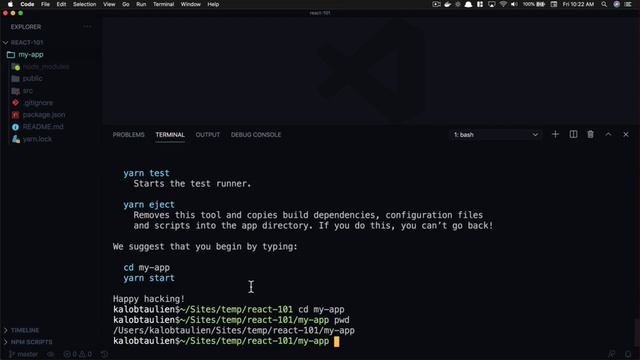Screen dimensions: 640x360
Task: Maximize panel size with up chevron
Action: [608, 134]
